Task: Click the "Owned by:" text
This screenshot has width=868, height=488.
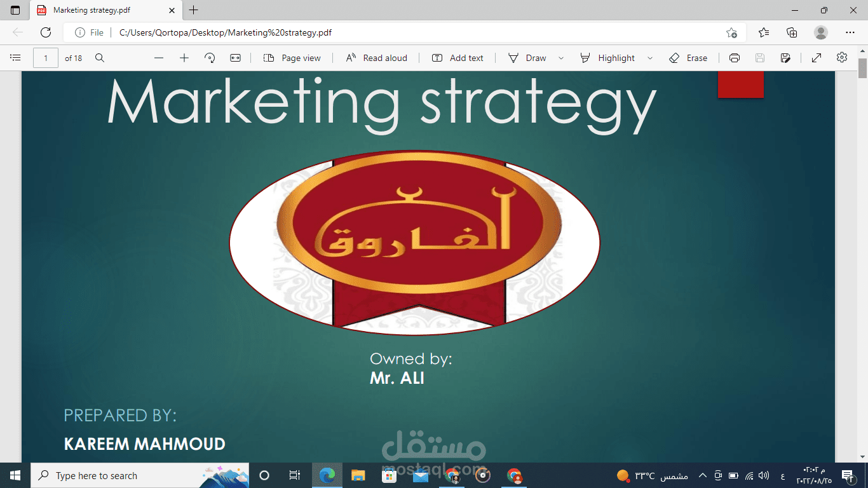Action: point(411,359)
